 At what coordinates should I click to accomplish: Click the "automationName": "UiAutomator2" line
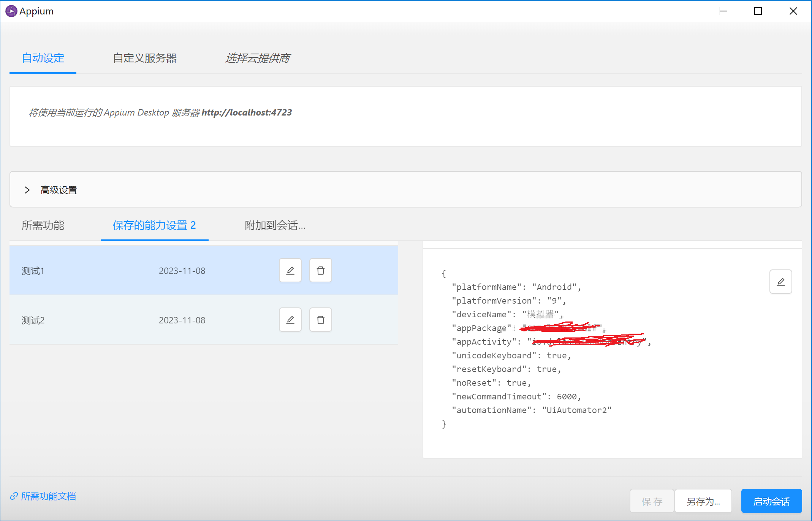[532, 410]
